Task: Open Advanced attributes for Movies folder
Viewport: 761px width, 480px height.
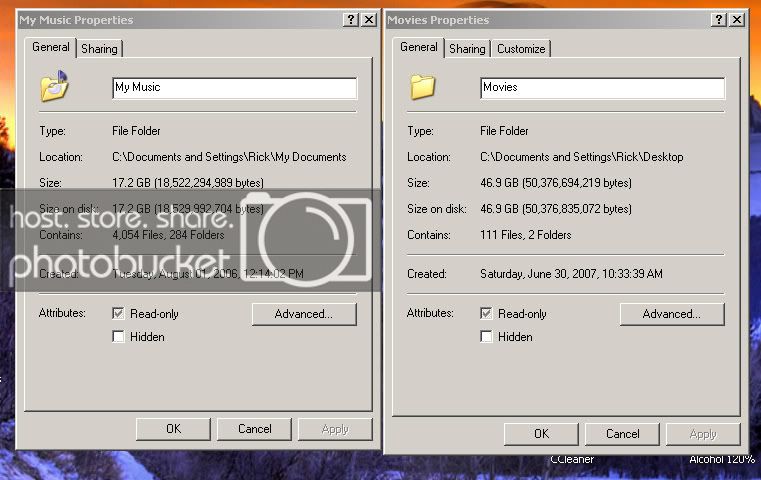Action: click(x=671, y=314)
